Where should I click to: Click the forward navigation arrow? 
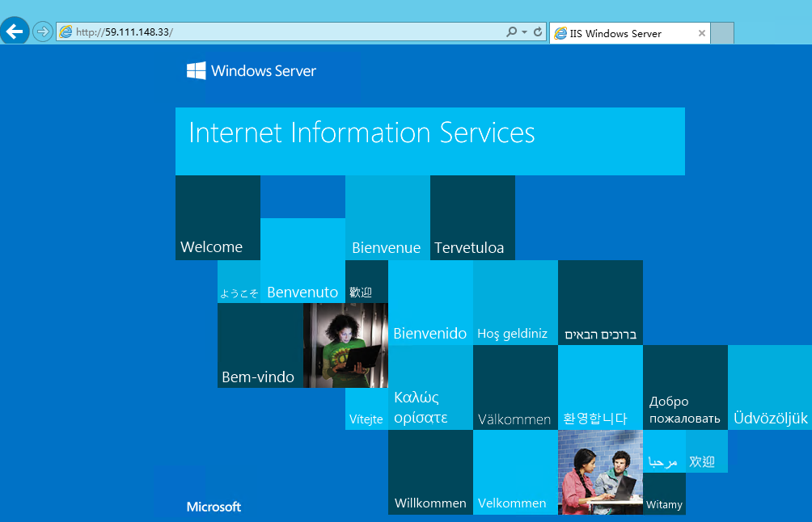43,32
